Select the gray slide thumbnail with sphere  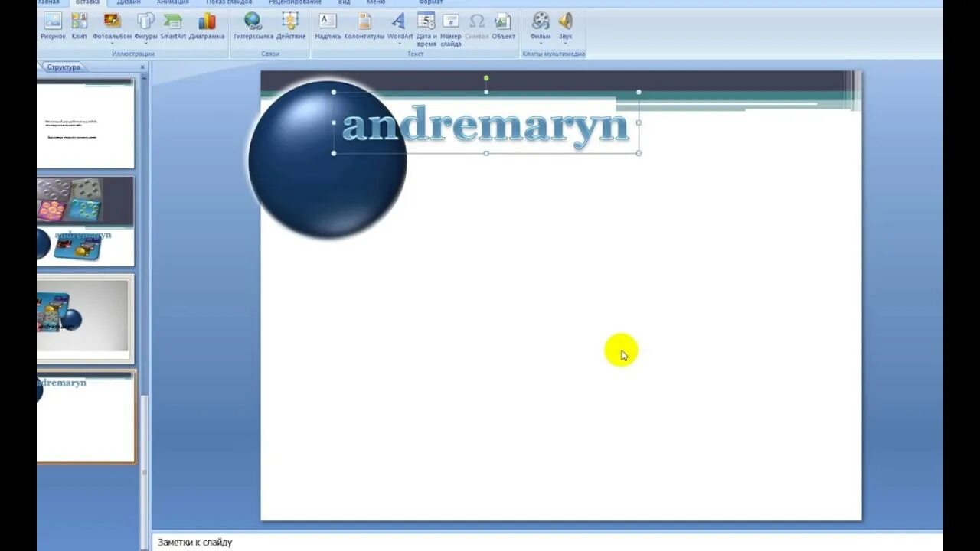point(85,318)
